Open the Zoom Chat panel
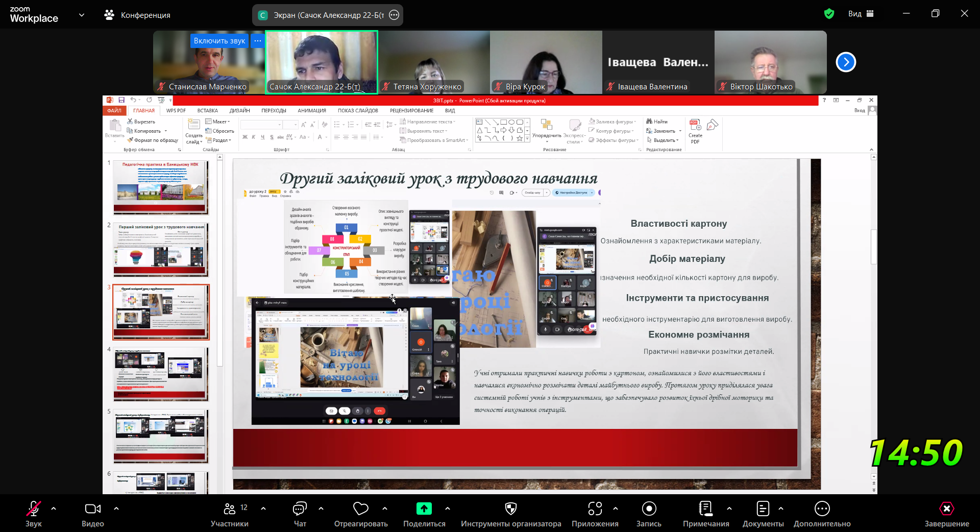The width and height of the screenshot is (980, 532). pos(300,514)
